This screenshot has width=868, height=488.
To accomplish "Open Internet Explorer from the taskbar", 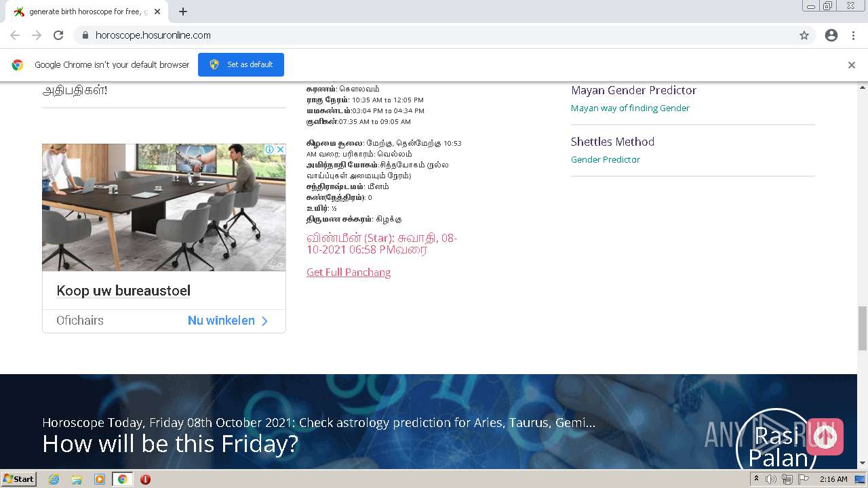I will [x=54, y=479].
